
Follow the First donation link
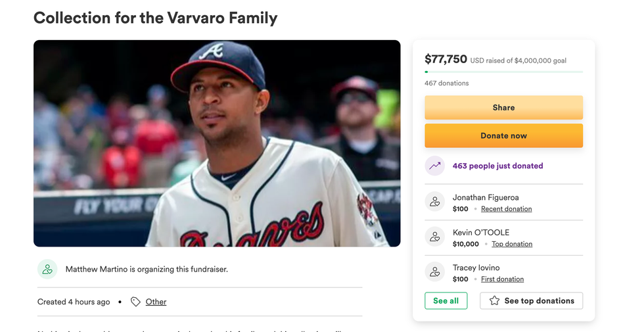click(x=502, y=279)
